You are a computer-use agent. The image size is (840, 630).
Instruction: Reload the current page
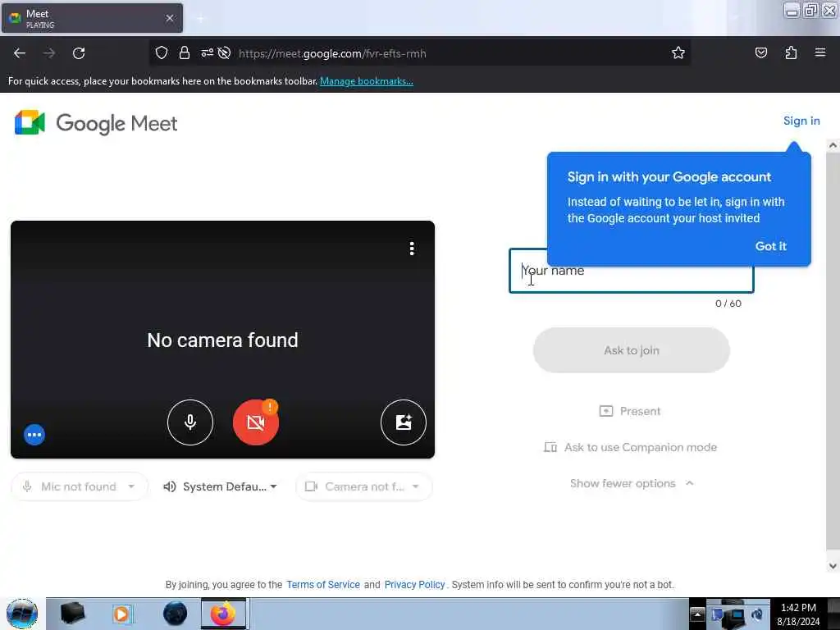[79, 53]
